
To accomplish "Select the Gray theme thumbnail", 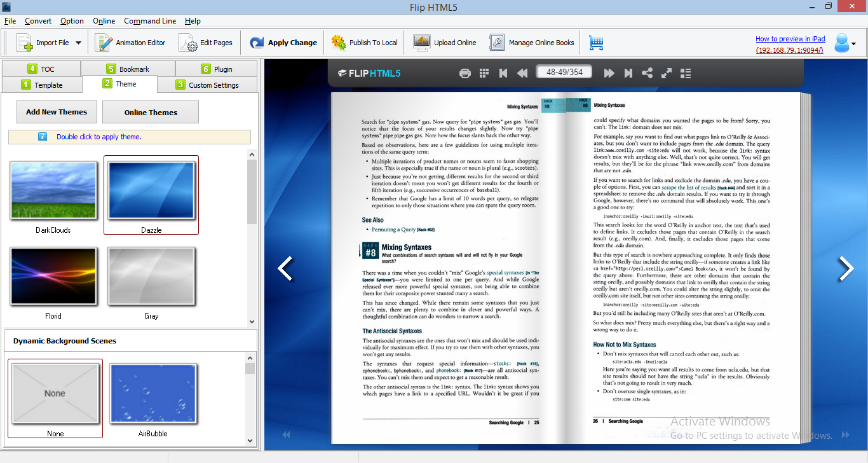I will [151, 276].
